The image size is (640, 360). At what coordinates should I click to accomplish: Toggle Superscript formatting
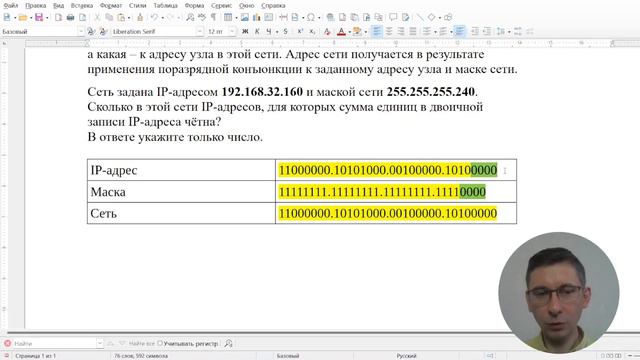(x=300, y=31)
